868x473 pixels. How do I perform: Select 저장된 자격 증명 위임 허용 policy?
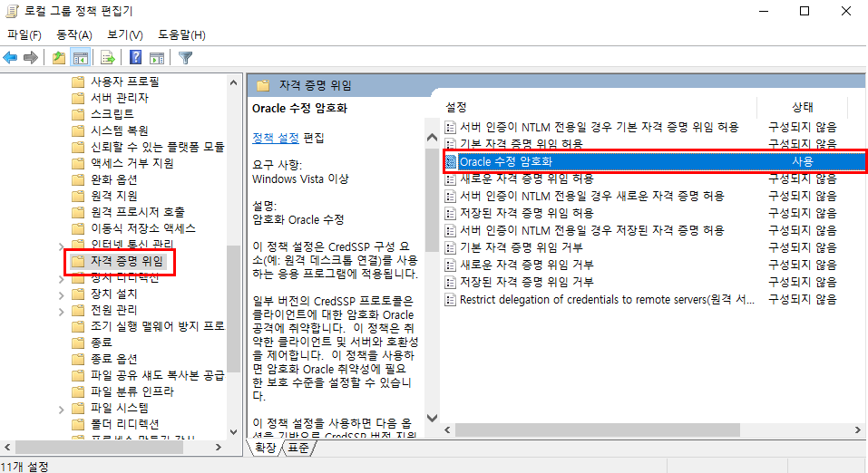click(x=526, y=213)
